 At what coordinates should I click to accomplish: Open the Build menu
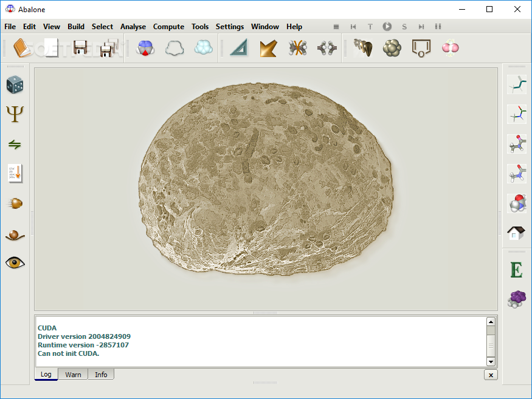(x=76, y=27)
